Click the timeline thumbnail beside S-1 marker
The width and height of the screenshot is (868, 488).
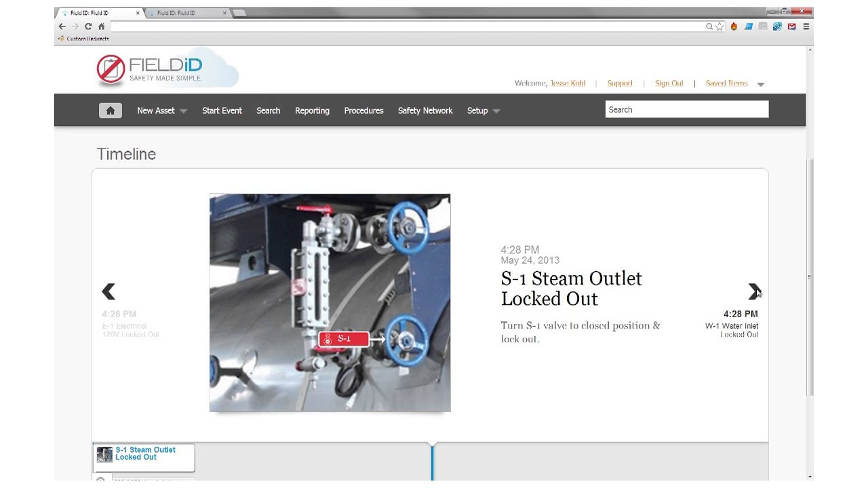click(104, 455)
